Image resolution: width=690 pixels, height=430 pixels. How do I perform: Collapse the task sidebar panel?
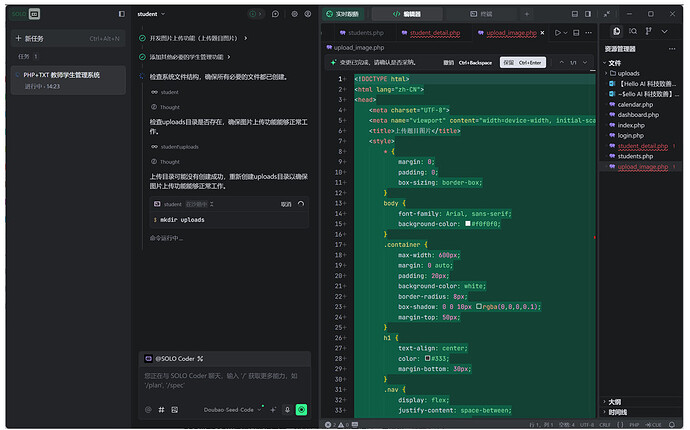coord(121,14)
